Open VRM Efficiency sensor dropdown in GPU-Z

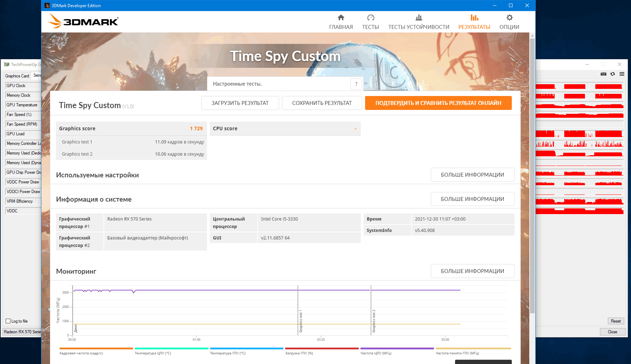coord(23,201)
